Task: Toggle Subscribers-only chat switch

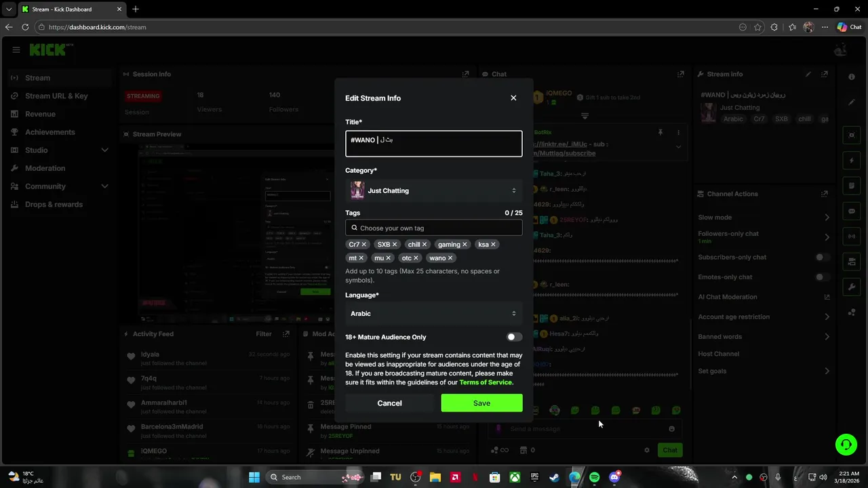Action: [x=823, y=258]
